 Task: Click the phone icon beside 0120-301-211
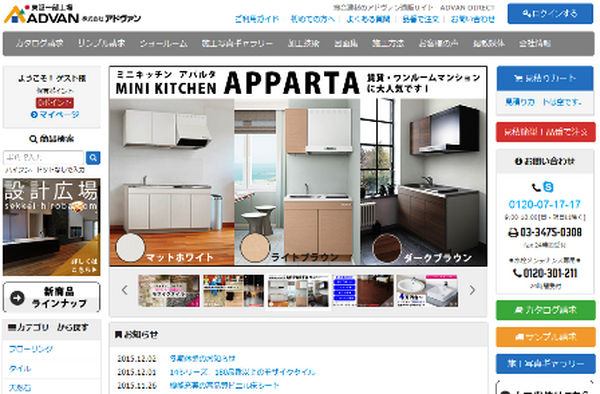click(x=517, y=273)
